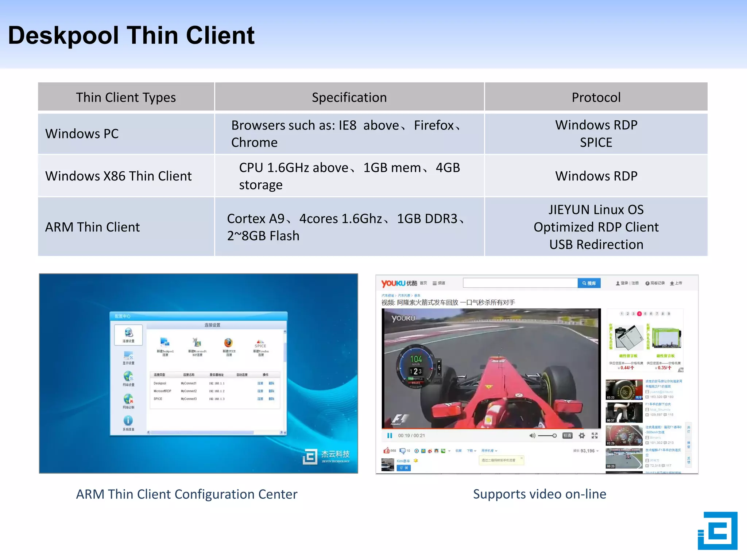Open network diagnosis globe icon in sidebar
Screen dimensions: 747x560
pyautogui.click(x=128, y=399)
